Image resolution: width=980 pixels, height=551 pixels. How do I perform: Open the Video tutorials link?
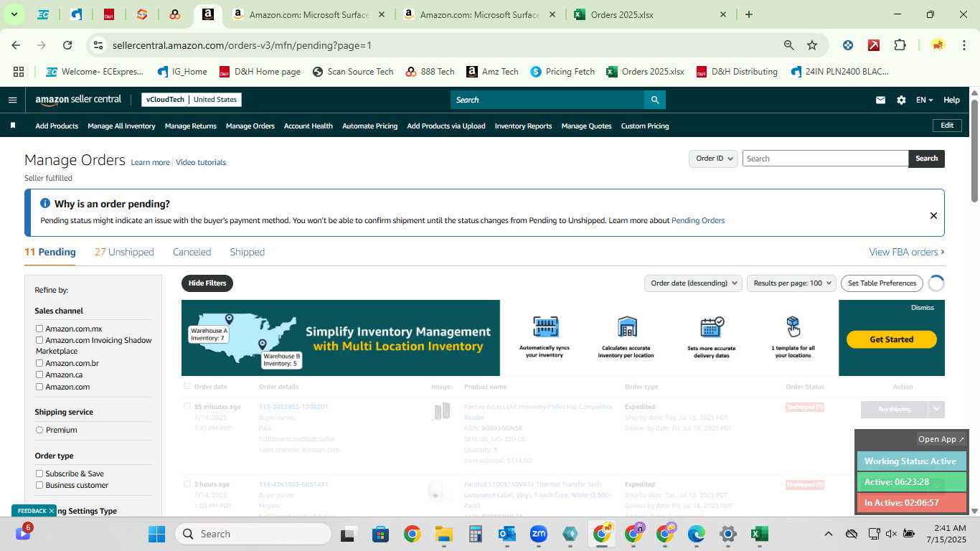[x=201, y=162]
